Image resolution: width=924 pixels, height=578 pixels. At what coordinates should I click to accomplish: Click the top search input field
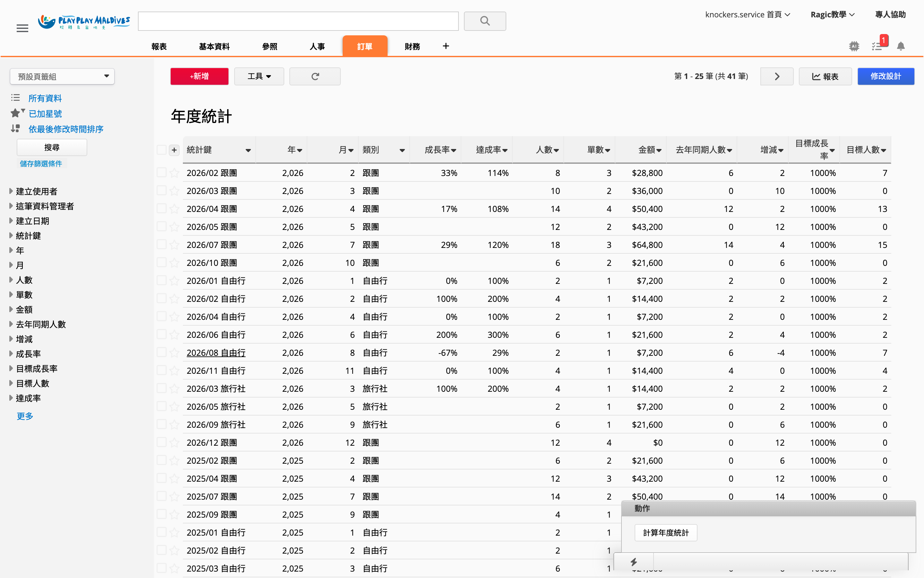(298, 21)
